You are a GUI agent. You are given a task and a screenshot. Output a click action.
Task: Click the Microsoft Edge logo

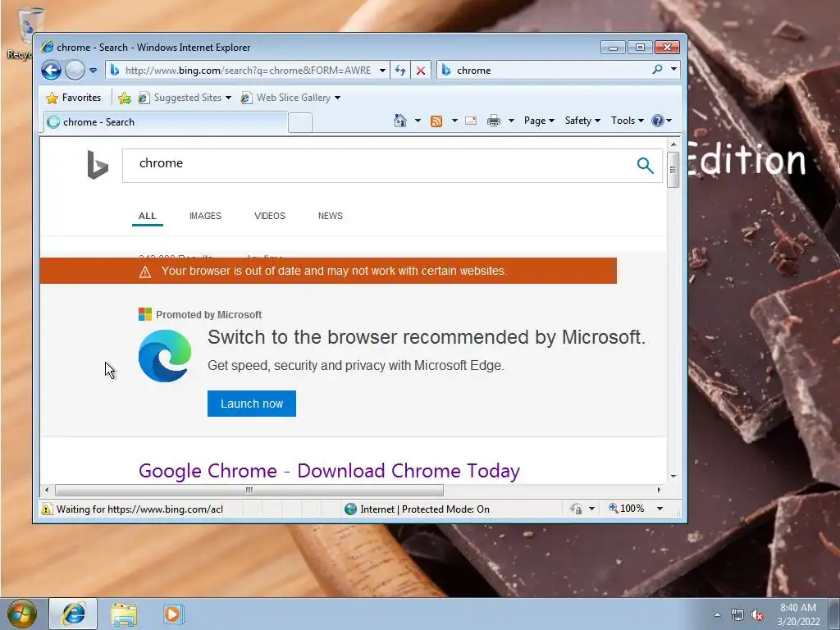pos(164,356)
